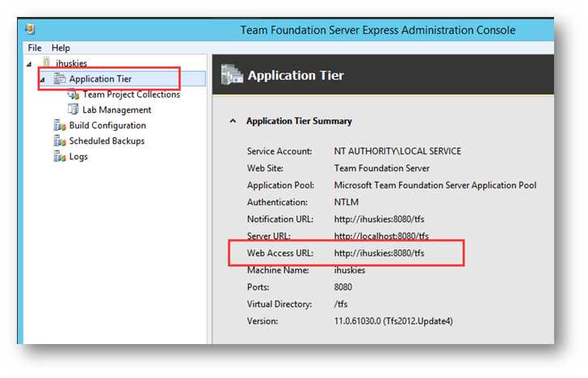The width and height of the screenshot is (588, 378).
Task: Collapse the ihuskies server tree node
Action: [x=29, y=64]
